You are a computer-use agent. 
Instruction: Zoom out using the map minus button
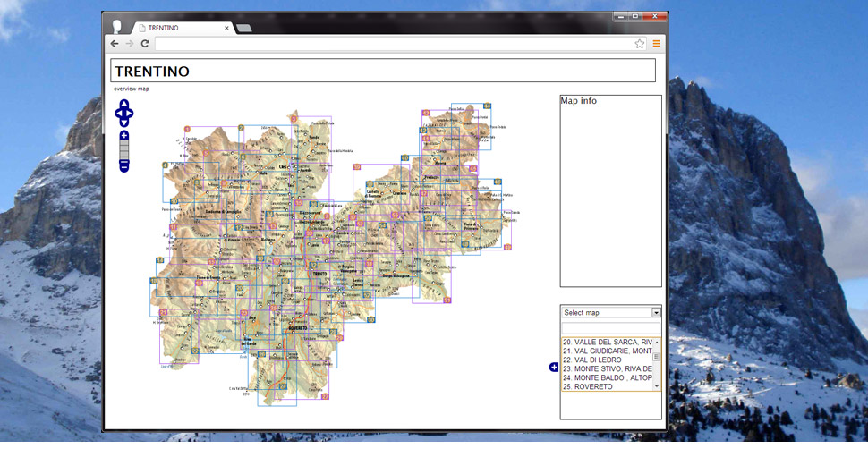point(124,166)
